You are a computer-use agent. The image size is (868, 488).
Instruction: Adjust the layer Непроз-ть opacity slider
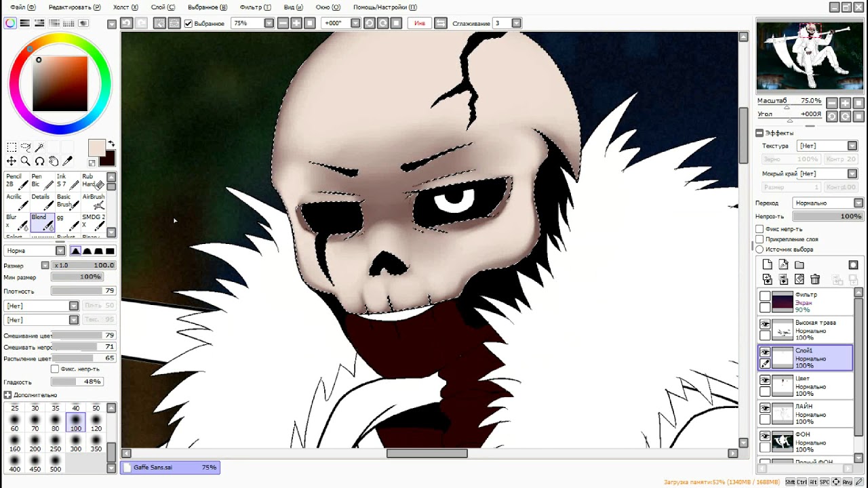pyautogui.click(x=828, y=216)
